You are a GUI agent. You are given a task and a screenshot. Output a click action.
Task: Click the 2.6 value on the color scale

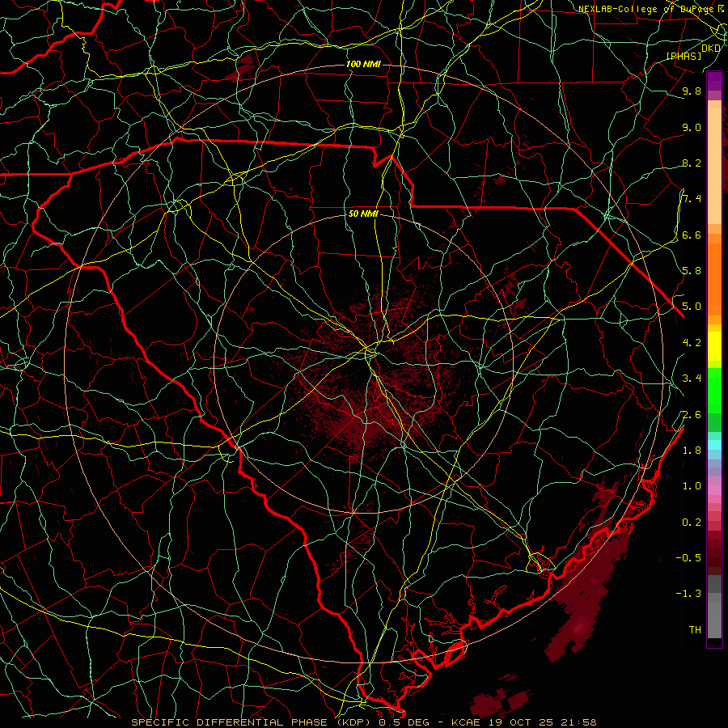[692, 415]
